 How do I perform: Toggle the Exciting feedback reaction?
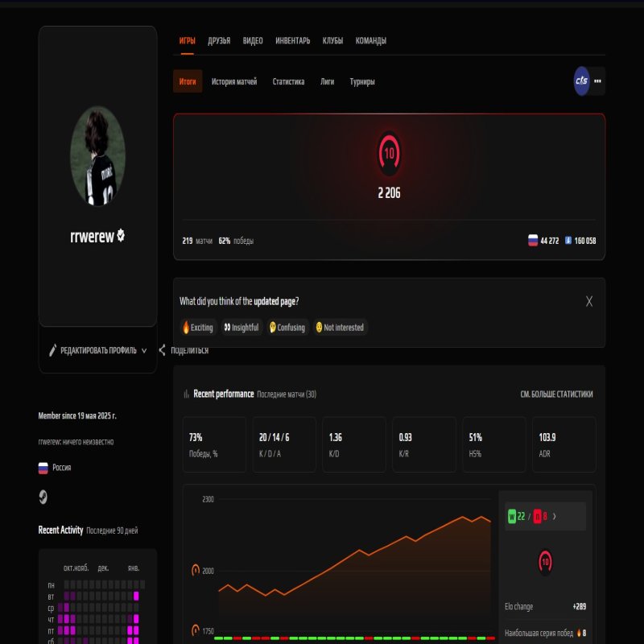pyautogui.click(x=197, y=328)
